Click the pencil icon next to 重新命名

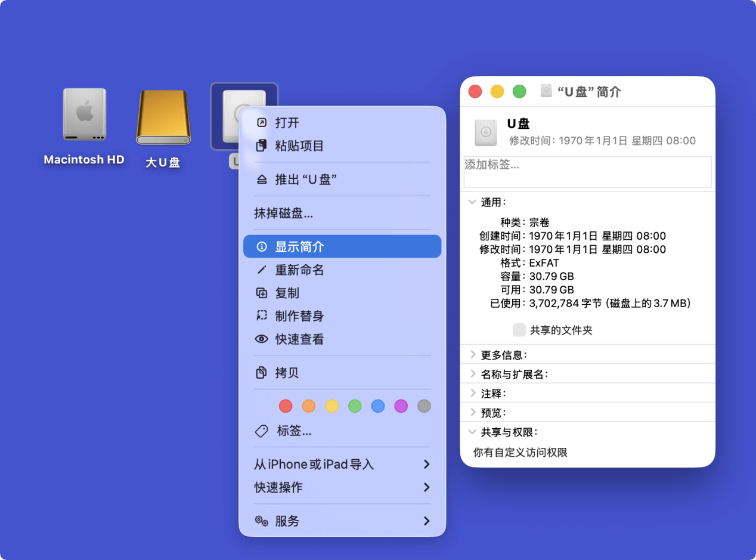coord(262,270)
